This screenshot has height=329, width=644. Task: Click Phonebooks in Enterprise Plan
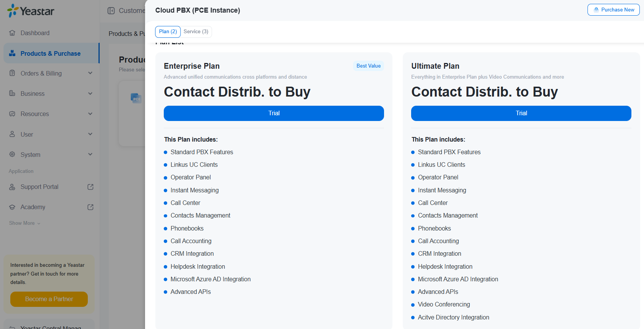[187, 229]
